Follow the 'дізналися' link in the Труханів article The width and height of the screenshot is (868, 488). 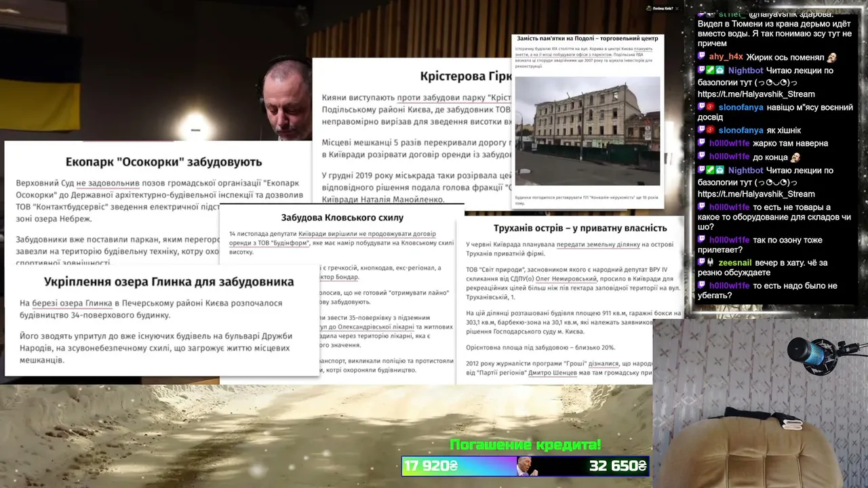pos(605,363)
